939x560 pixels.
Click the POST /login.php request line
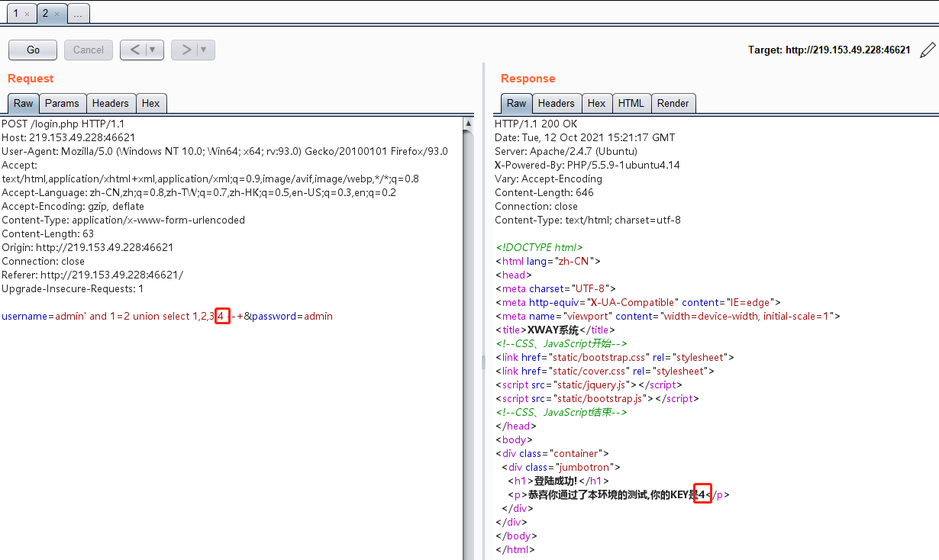63,124
